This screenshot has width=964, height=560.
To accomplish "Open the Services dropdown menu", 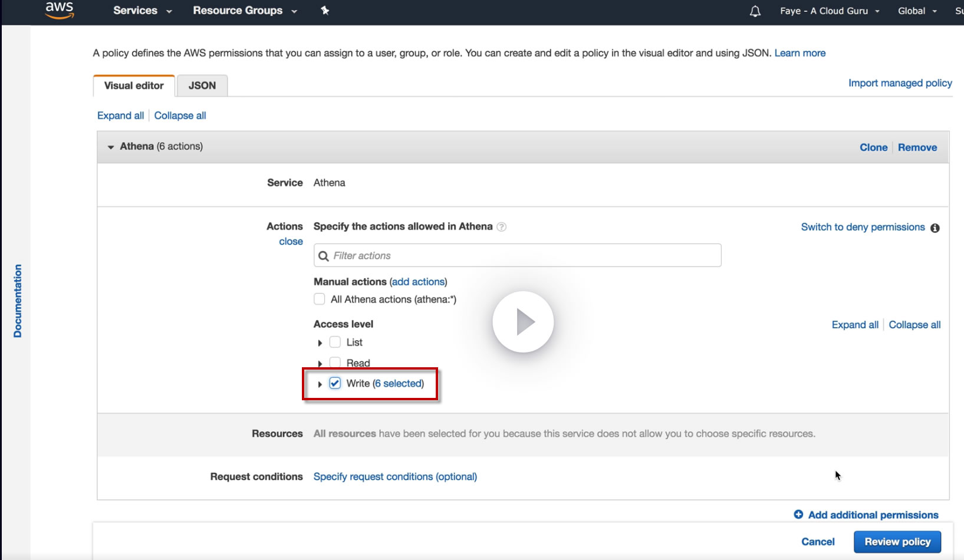I will [142, 11].
